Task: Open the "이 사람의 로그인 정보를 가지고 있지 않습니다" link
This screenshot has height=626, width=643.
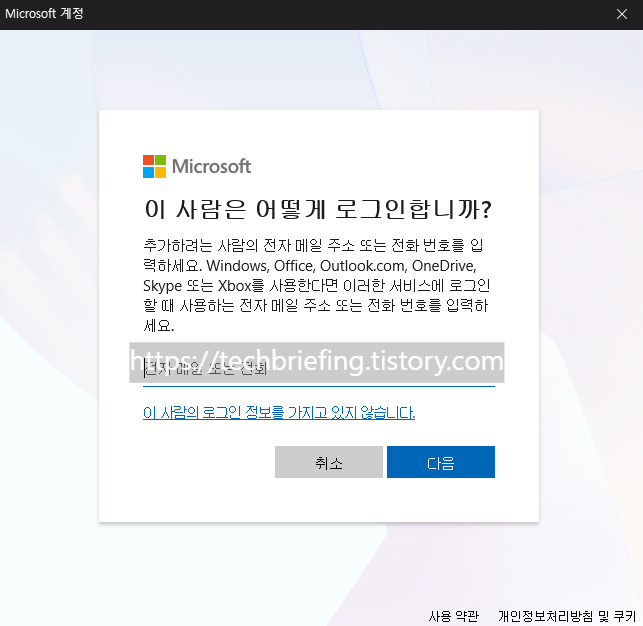Action: 279,412
